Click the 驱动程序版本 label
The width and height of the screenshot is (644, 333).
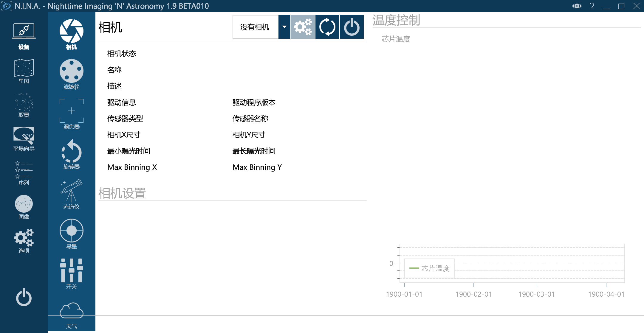click(254, 102)
